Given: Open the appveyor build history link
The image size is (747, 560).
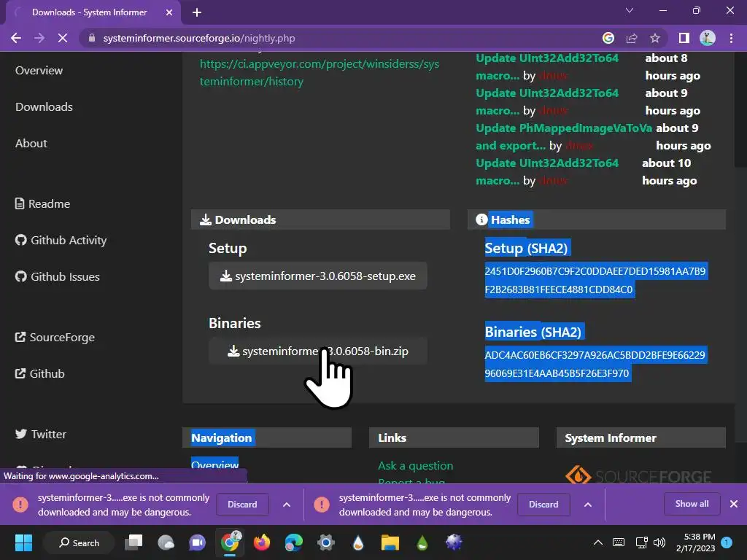Looking at the screenshot, I should pyautogui.click(x=320, y=72).
